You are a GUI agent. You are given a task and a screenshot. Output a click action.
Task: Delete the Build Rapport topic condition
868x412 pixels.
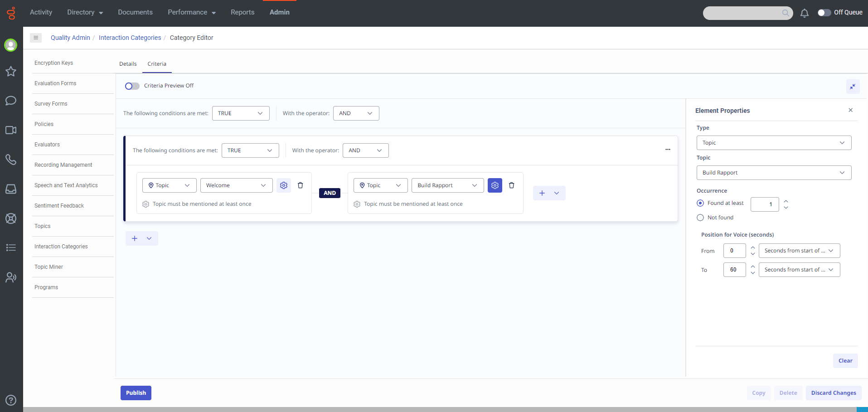[511, 185]
